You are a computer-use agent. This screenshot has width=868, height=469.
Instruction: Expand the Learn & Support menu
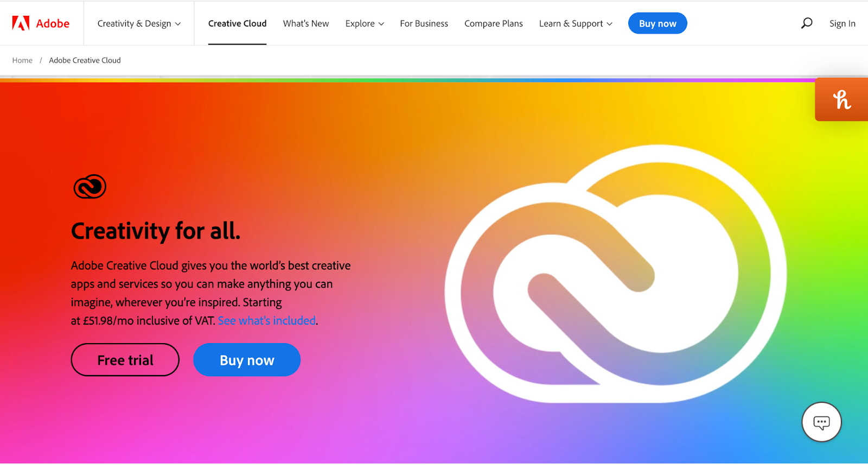pos(576,23)
